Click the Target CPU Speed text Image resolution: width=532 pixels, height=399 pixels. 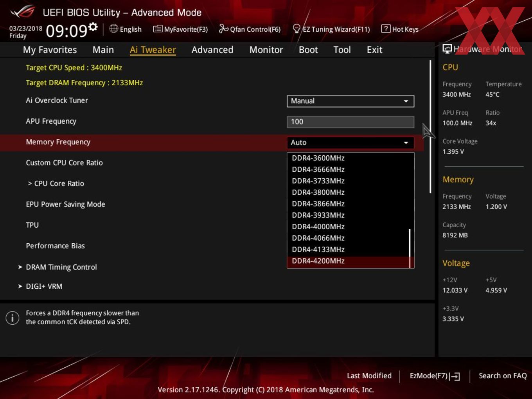click(74, 68)
